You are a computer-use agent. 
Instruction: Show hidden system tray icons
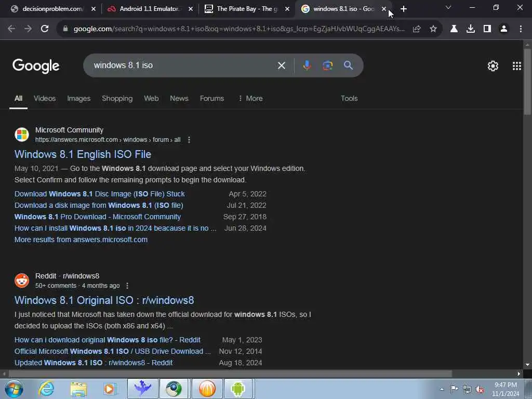[442, 389]
